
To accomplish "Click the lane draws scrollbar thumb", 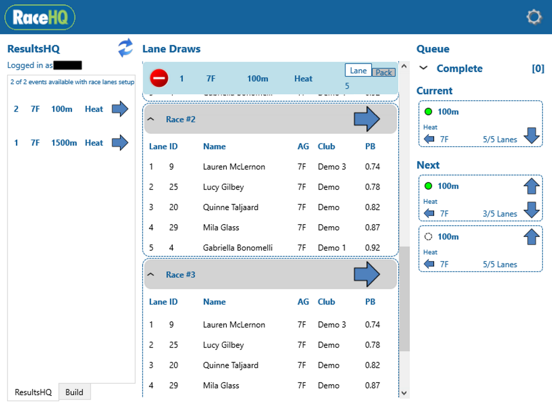I will pos(404,299).
